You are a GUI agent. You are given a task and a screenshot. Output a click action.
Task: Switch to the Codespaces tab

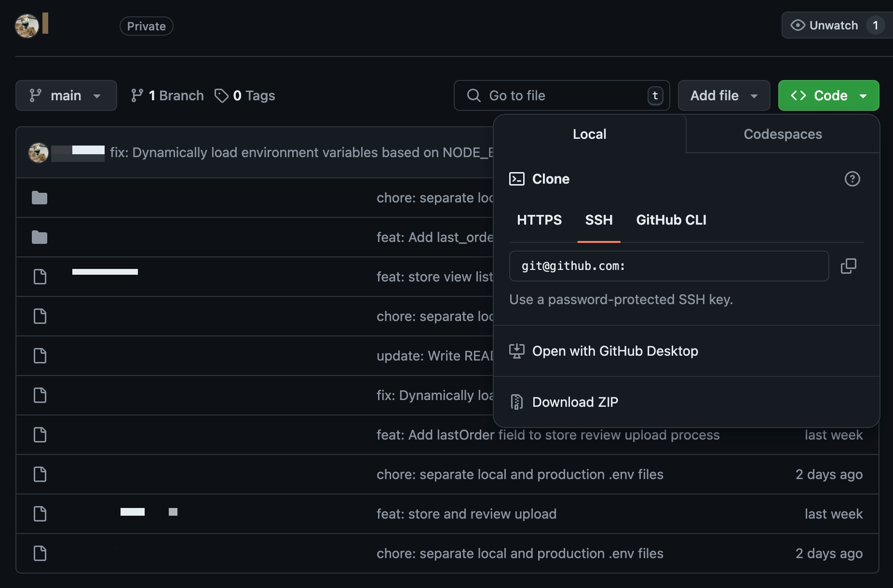pos(783,134)
